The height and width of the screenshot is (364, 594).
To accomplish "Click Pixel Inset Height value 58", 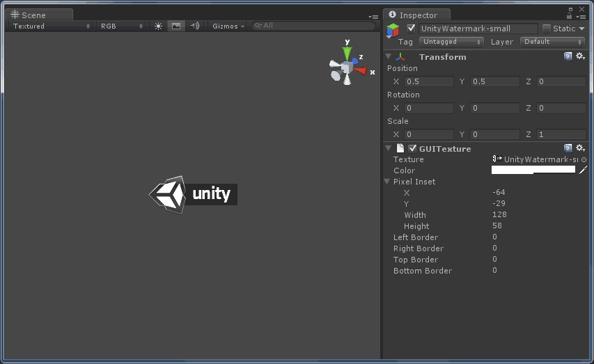I will 497,225.
